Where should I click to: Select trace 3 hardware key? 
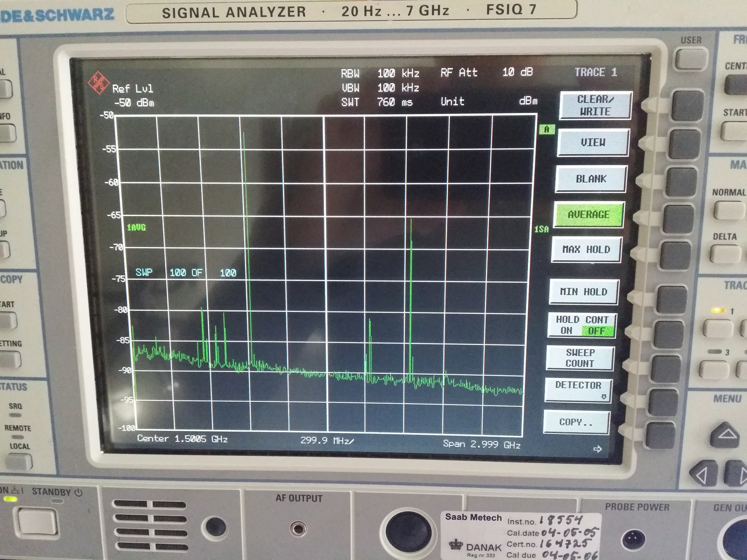point(714,369)
